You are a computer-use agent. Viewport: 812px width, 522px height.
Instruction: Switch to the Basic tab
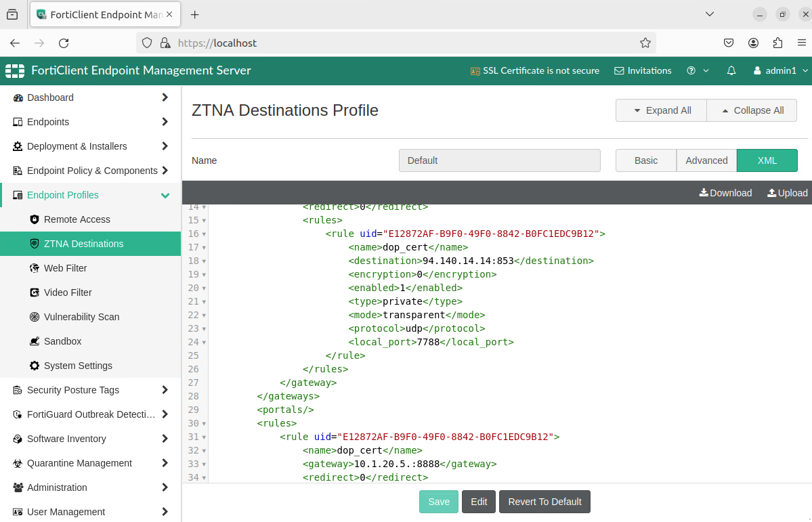click(x=645, y=160)
